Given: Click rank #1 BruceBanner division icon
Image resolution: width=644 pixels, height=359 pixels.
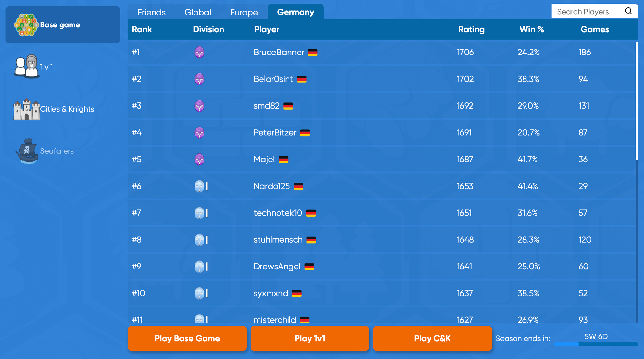Looking at the screenshot, I should point(199,53).
